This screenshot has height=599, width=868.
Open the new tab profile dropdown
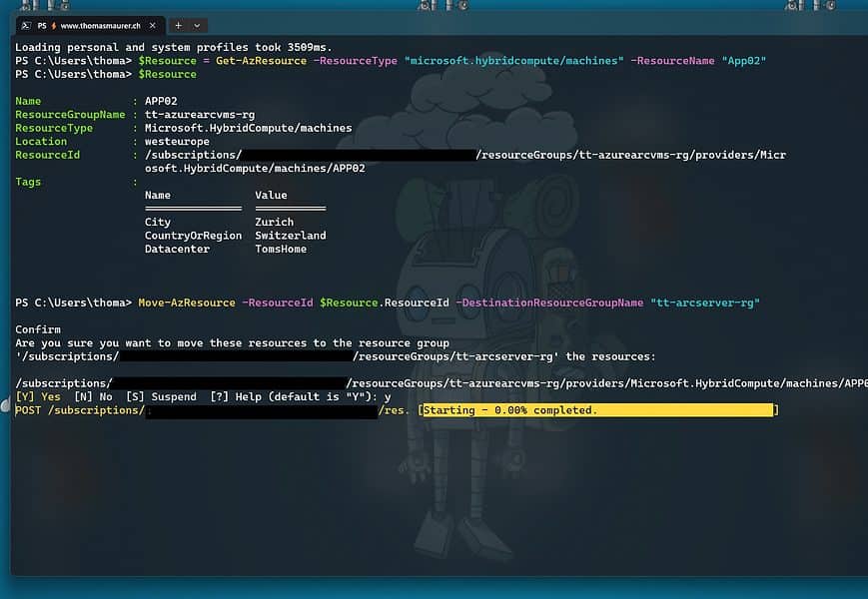point(197,25)
